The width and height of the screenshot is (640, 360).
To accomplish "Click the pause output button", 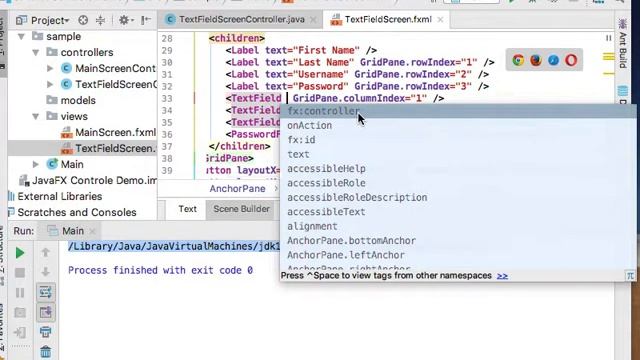I will 20,293.
